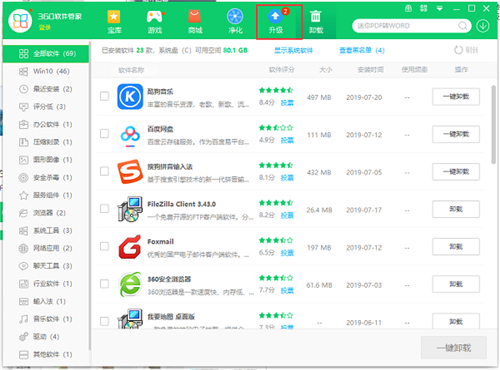Select 行业软件 (1) category
The height and width of the screenshot is (370, 500).
pyautogui.click(x=46, y=283)
